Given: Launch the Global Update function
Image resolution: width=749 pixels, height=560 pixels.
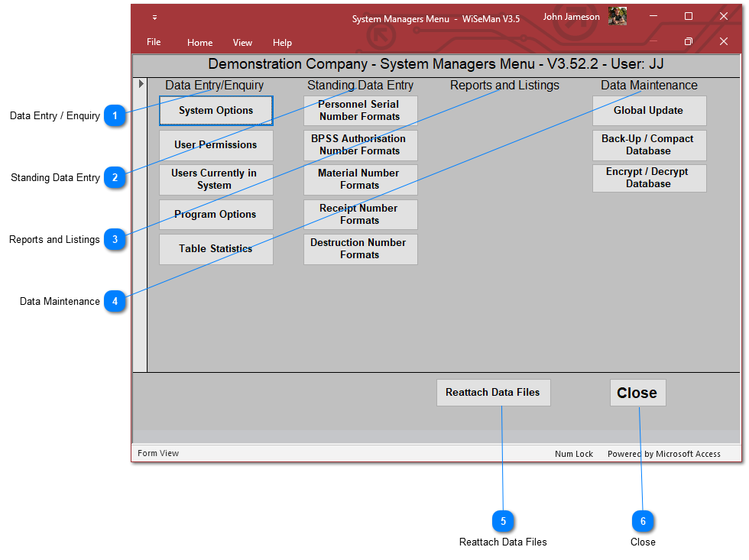Looking at the screenshot, I should tap(649, 111).
